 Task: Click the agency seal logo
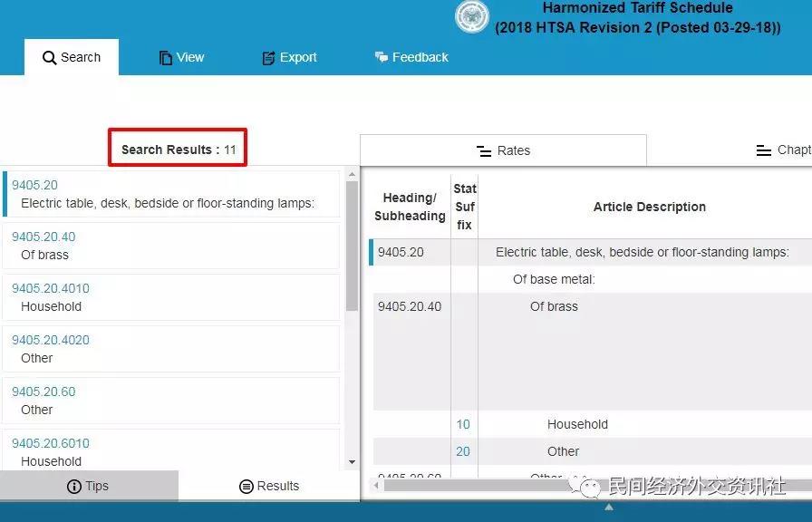pos(472,16)
